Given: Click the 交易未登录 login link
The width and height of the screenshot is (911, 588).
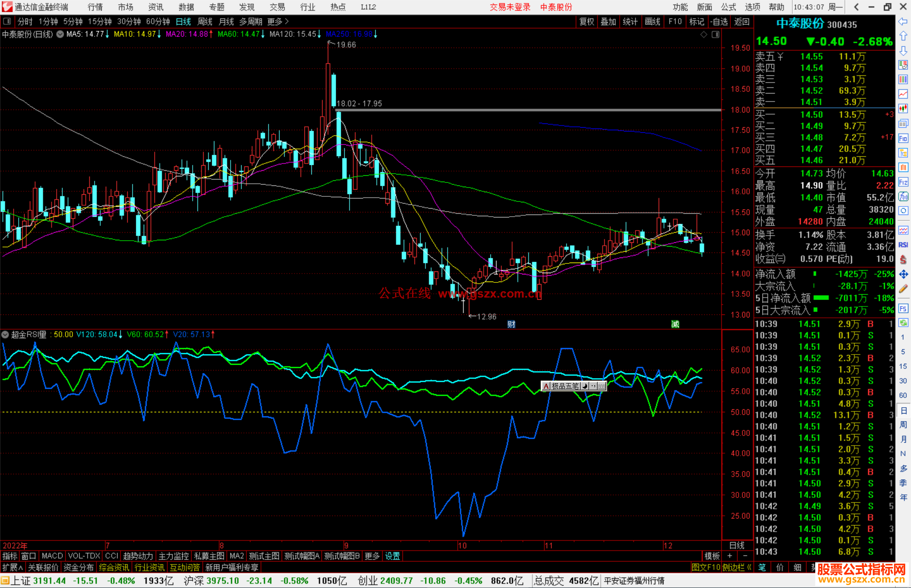Looking at the screenshot, I should (509, 7).
